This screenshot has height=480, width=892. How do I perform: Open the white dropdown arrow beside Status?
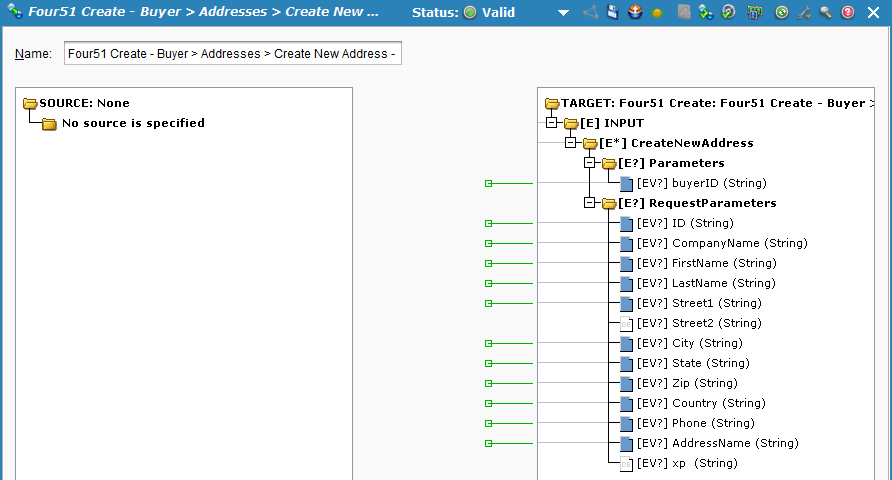pos(563,13)
